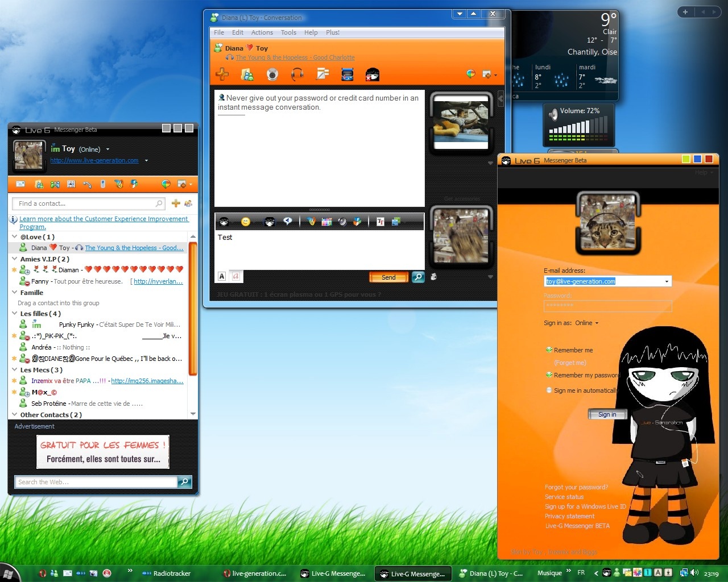Click the paintbrush icon in contact list toolbar
Image resolution: width=728 pixels, height=582 pixels.
(119, 184)
